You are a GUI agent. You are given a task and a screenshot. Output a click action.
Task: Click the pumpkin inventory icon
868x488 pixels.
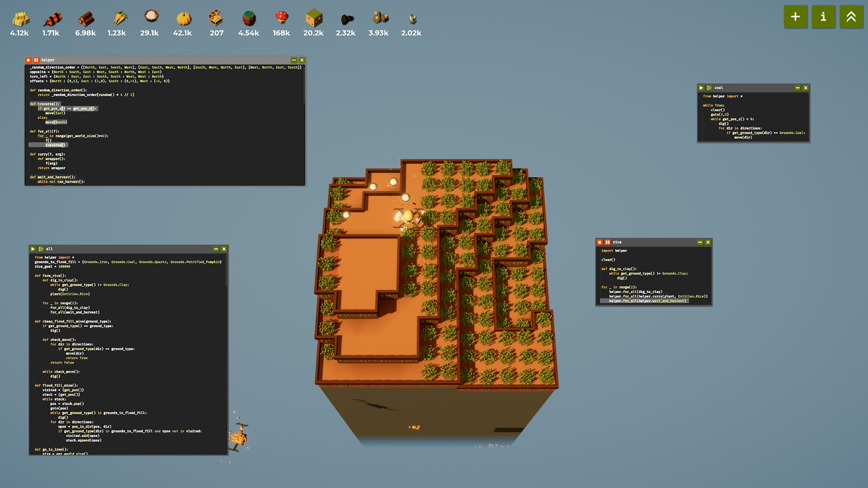tap(184, 19)
